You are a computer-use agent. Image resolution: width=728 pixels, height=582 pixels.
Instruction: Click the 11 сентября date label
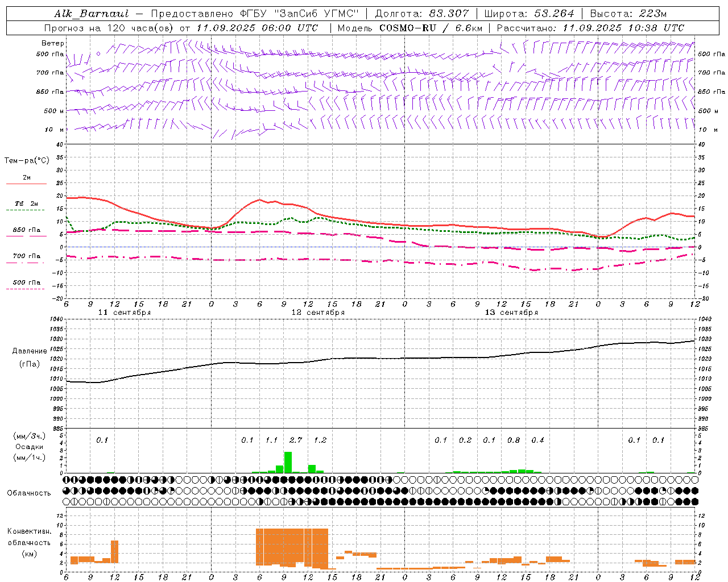[125, 313]
